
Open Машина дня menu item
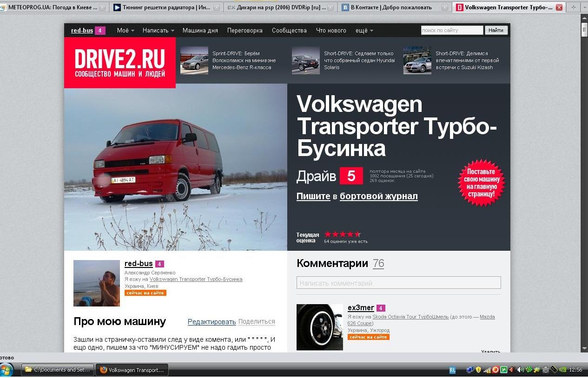pyautogui.click(x=200, y=30)
